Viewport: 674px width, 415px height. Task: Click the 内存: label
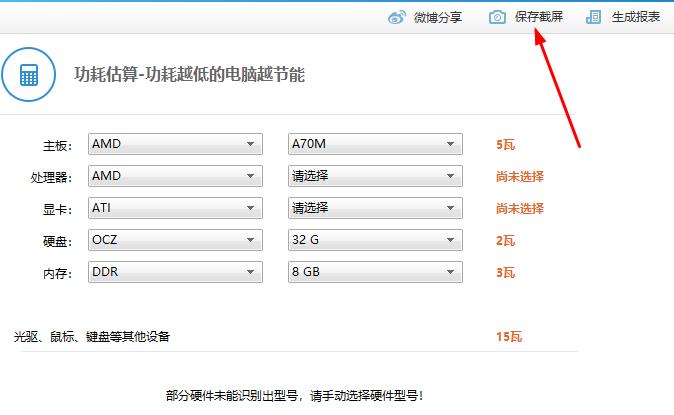[x=57, y=274]
